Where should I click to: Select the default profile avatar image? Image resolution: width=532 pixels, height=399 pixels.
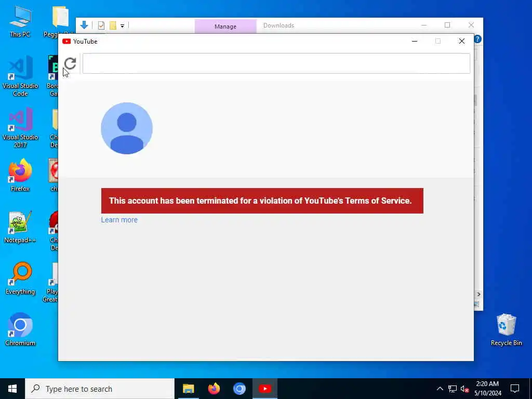click(127, 128)
